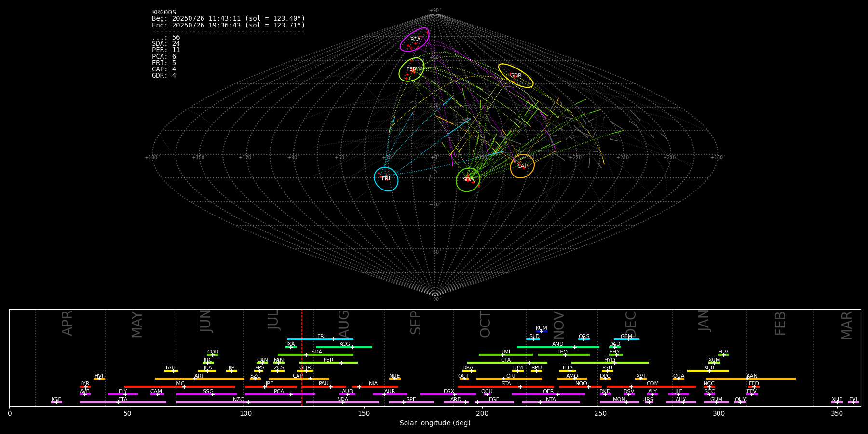The width and height of the screenshot is (868, 434).
Task: Click the cyan ERI activity bar in timeline
Action: coord(320,339)
